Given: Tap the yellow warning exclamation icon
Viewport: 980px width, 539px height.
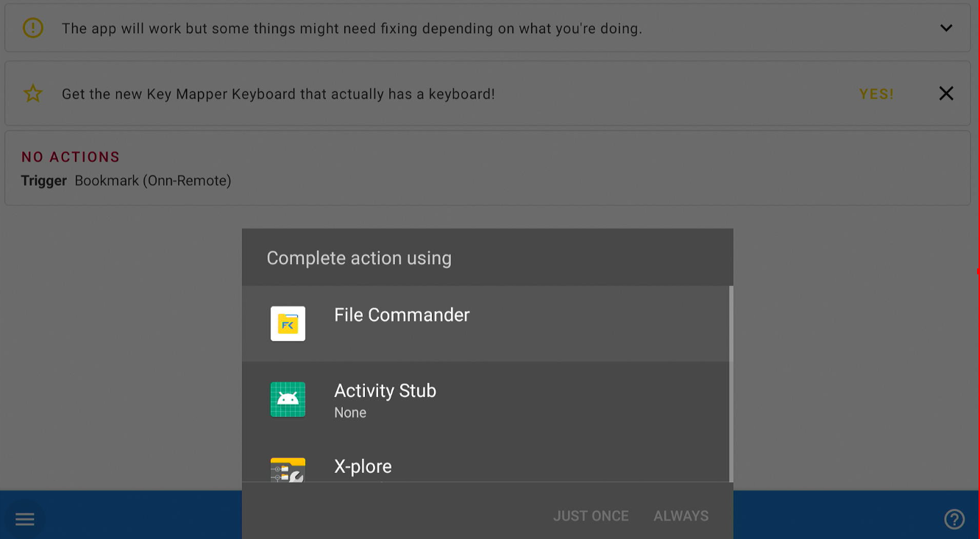Looking at the screenshot, I should coord(32,27).
